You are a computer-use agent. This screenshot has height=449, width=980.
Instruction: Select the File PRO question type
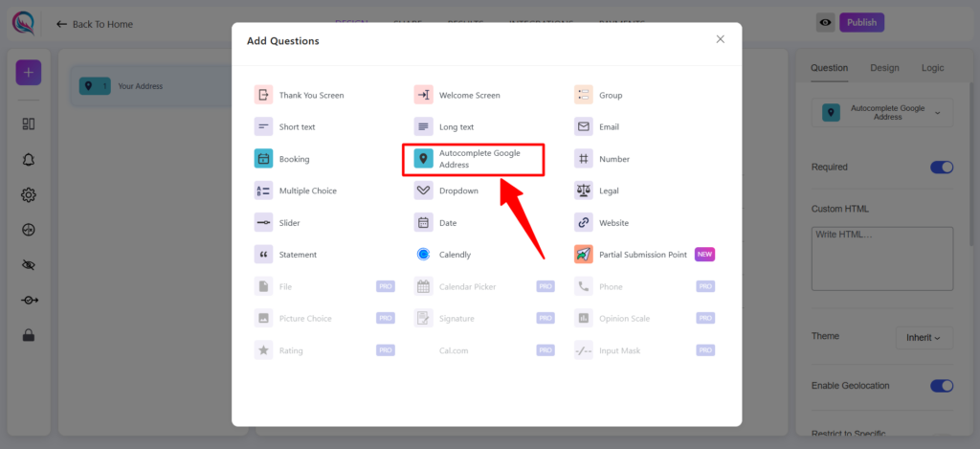[323, 286]
